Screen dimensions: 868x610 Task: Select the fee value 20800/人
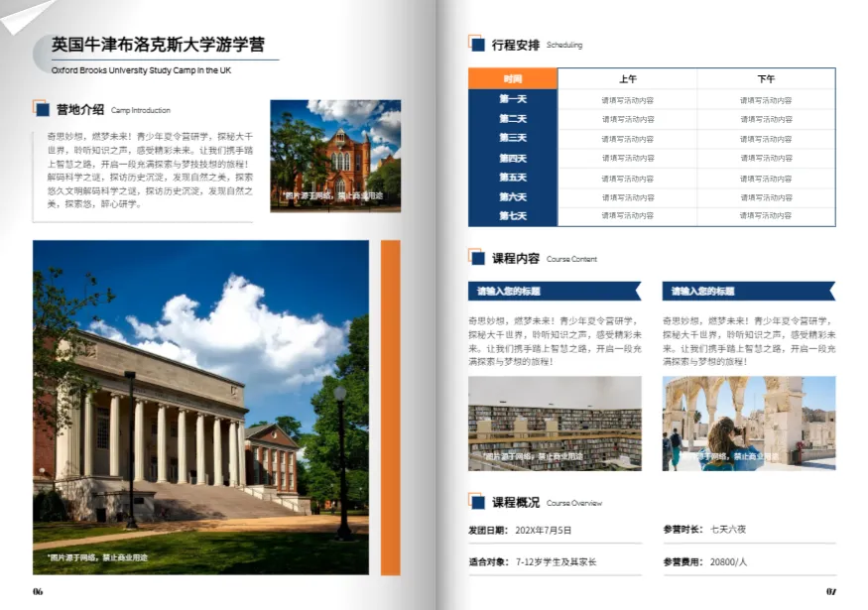pyautogui.click(x=728, y=561)
